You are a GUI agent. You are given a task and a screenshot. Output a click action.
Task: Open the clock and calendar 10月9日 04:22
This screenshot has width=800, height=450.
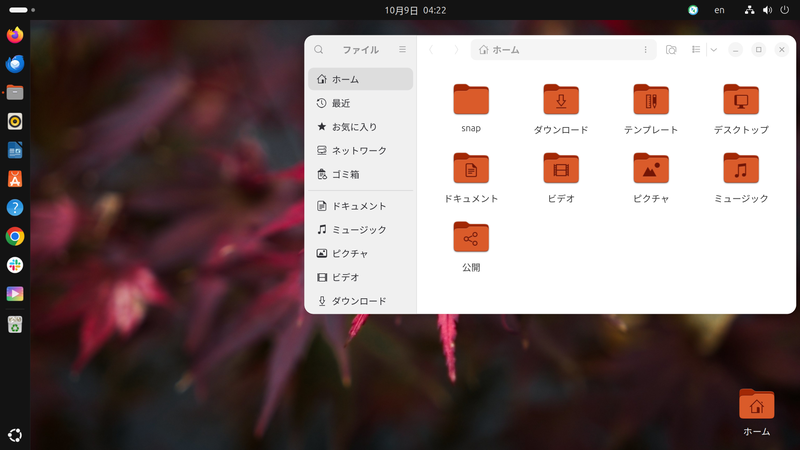(415, 10)
